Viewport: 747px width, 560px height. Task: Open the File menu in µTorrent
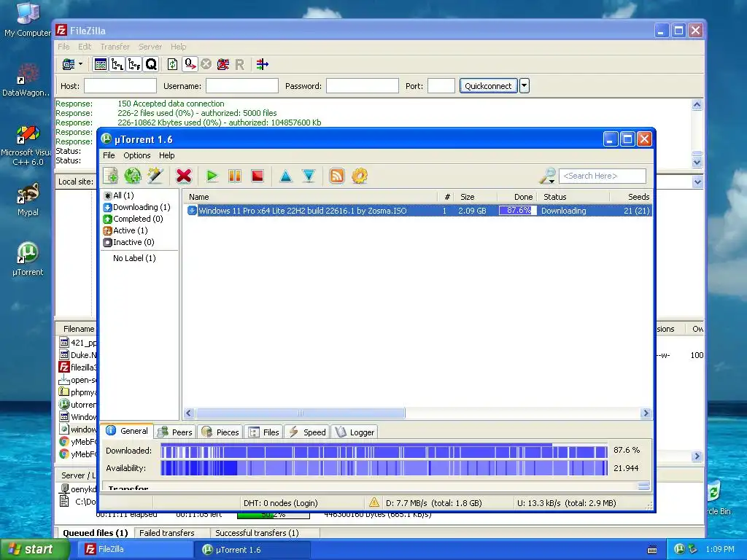pyautogui.click(x=109, y=155)
